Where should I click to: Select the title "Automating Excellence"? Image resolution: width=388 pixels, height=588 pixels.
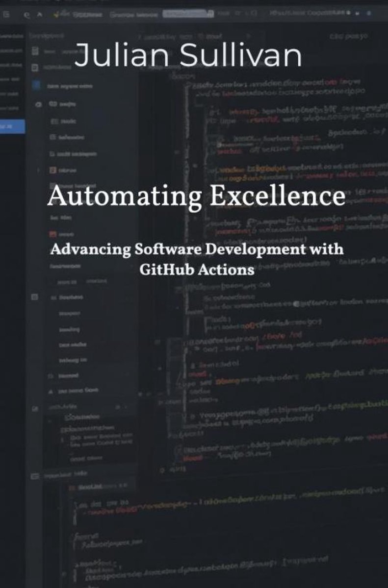pos(196,196)
